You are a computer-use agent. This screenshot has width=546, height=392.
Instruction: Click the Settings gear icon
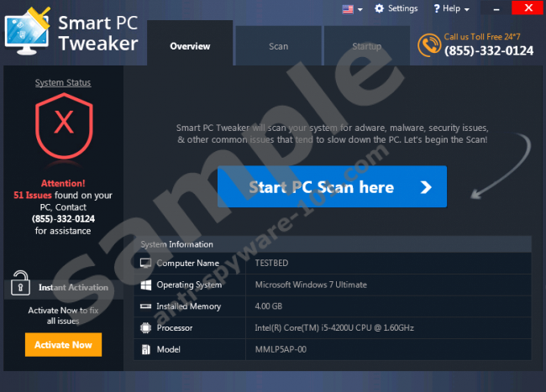click(x=380, y=8)
